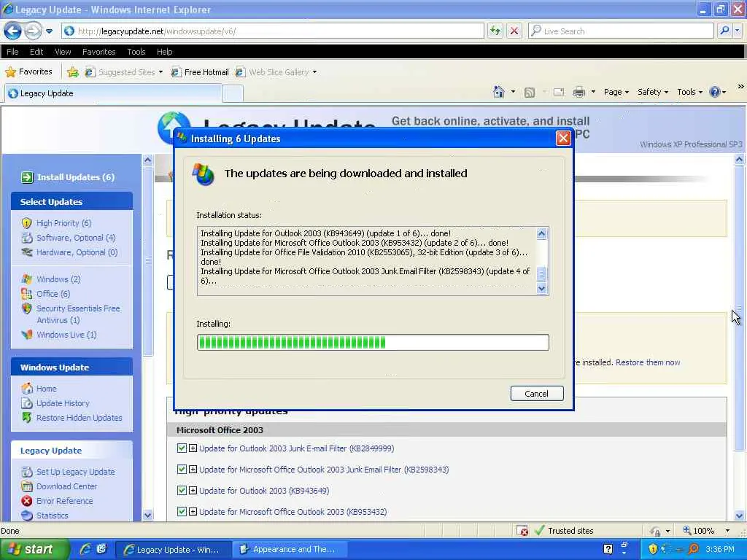Click Windows Live (1) filter

[x=66, y=335]
